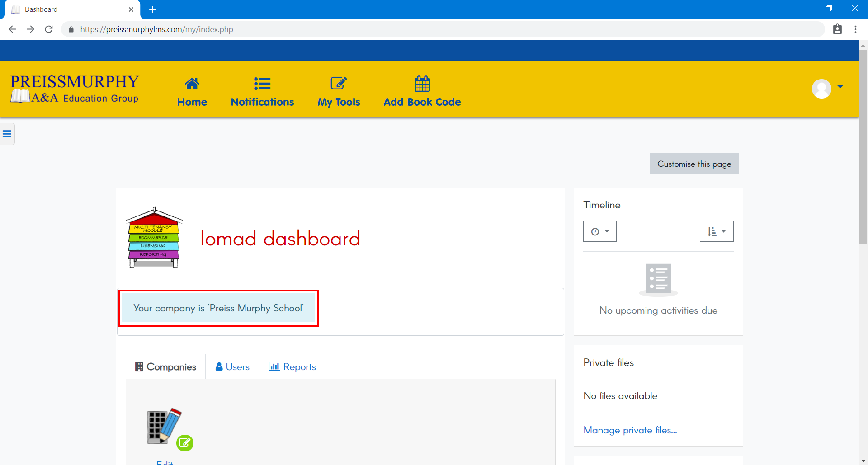Click the Iomad dashboard logo image
This screenshot has width=868, height=465.
pyautogui.click(x=154, y=238)
